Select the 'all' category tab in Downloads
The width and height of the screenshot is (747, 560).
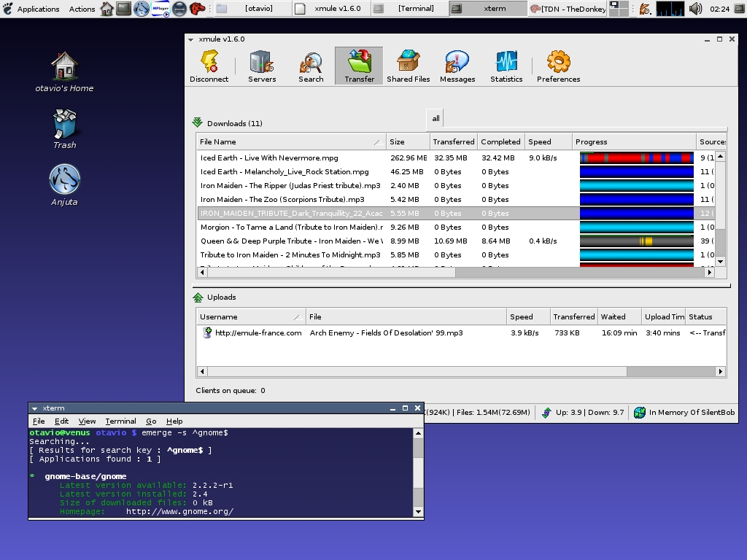pos(436,119)
